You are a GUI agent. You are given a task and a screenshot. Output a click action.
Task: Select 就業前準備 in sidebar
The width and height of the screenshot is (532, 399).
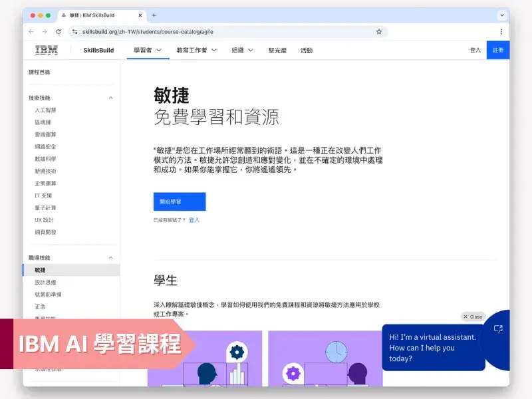tap(48, 295)
